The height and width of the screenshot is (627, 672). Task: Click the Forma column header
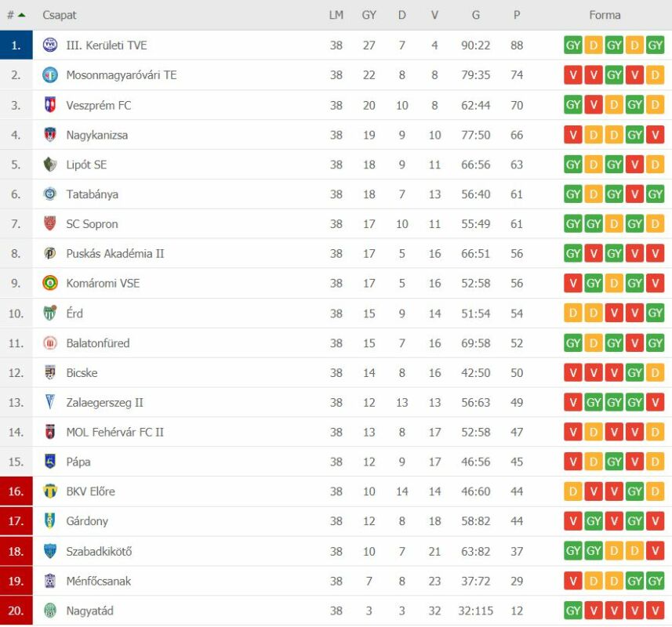click(x=605, y=15)
